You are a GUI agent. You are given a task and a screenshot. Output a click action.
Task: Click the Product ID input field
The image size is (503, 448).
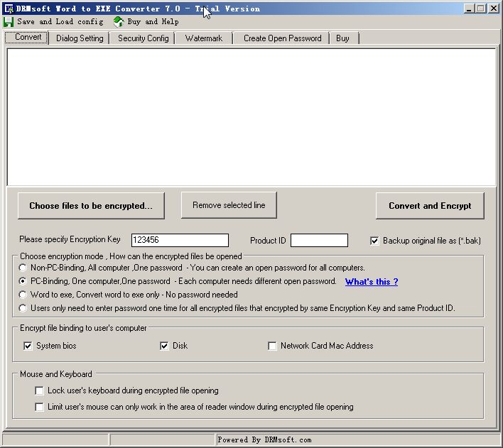click(319, 240)
